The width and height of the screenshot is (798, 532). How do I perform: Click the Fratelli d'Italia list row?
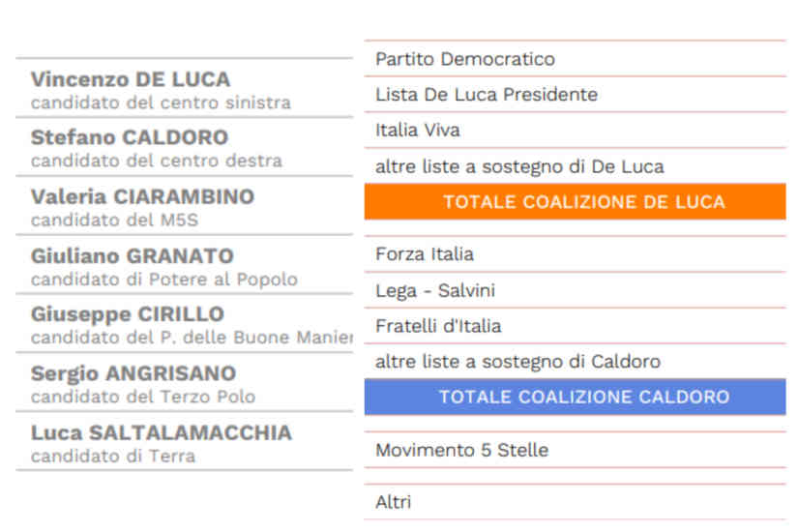click(576, 326)
